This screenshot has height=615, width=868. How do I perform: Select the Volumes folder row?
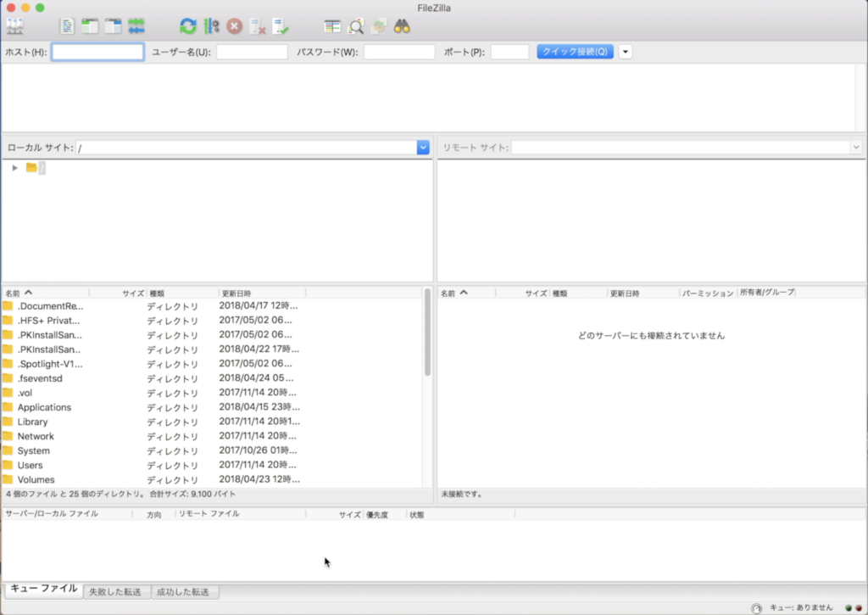point(211,479)
